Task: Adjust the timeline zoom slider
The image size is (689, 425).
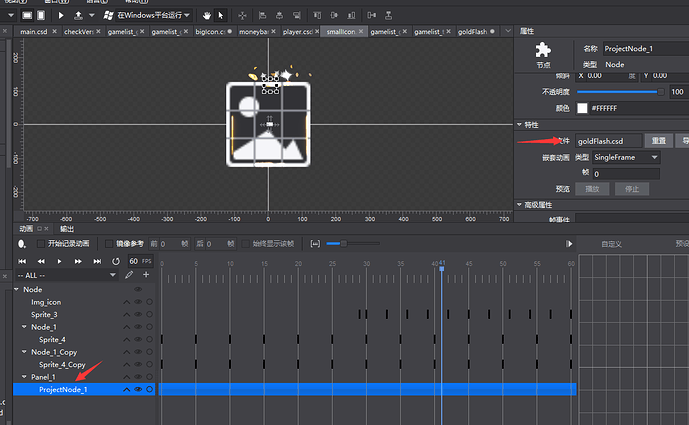Action: point(353,243)
